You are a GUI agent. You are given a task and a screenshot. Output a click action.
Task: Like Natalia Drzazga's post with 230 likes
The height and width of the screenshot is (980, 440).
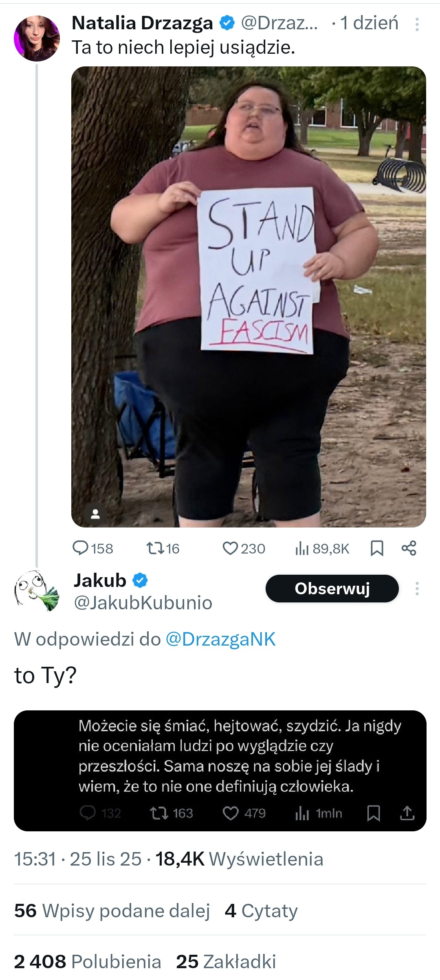[x=230, y=548]
